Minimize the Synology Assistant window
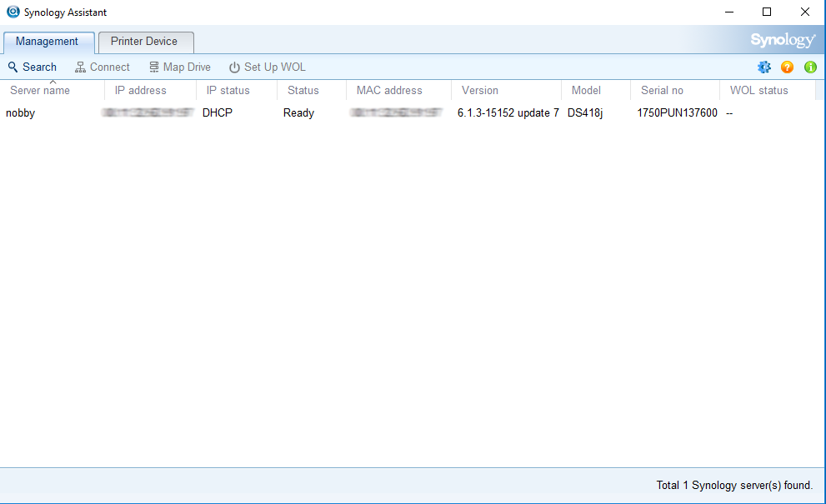This screenshot has height=504, width=826. coord(729,12)
